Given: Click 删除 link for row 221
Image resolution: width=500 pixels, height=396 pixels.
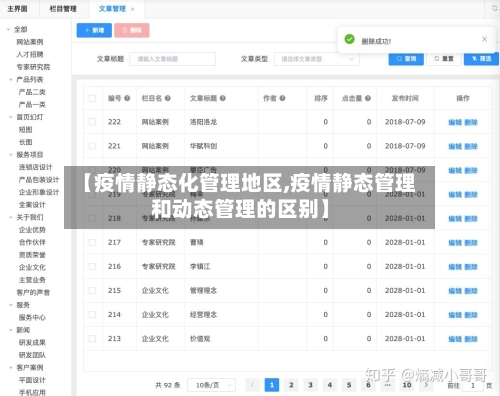Looking at the screenshot, I should pyautogui.click(x=471, y=146).
